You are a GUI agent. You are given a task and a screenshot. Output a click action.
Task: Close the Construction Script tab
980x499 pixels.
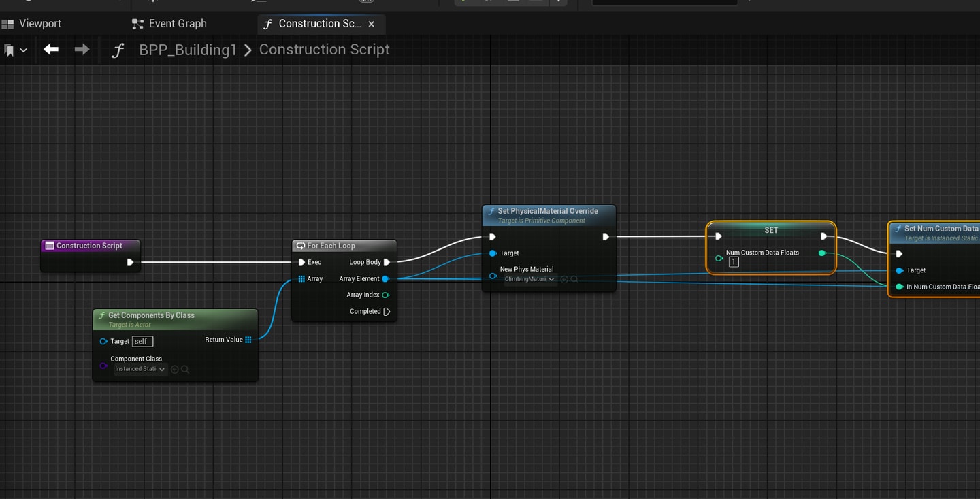point(371,24)
